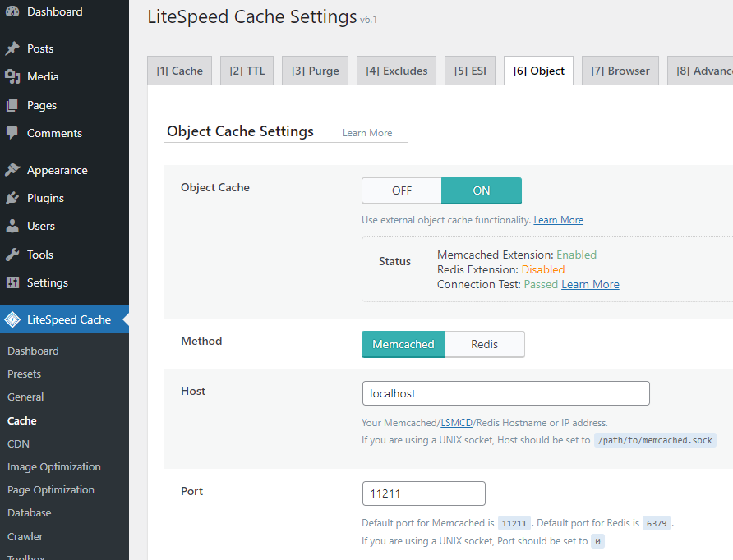Click the Port input field showing 11211
This screenshot has height=560, width=733.
[423, 493]
